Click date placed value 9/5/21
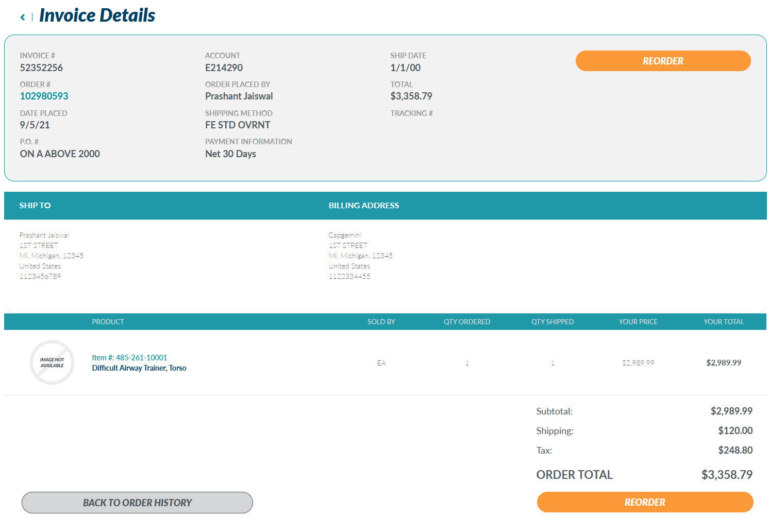769x532 pixels. 35,125
